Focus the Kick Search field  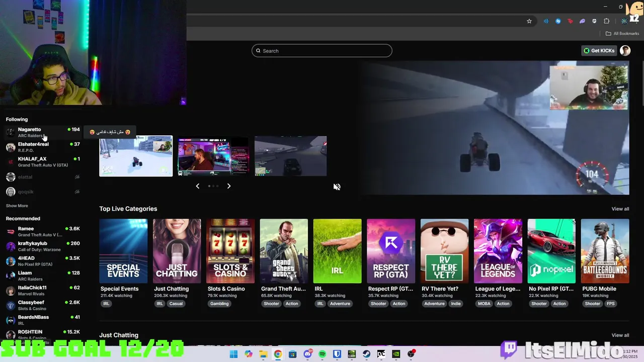322,51
